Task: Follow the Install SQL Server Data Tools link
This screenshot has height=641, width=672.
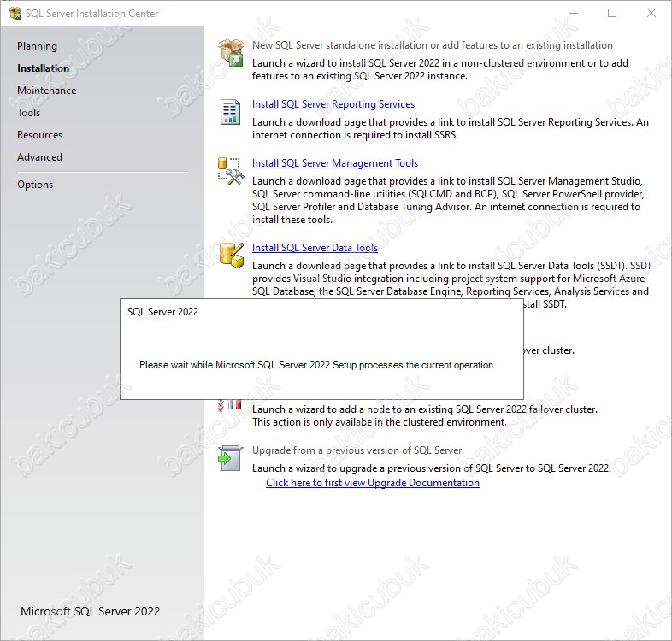Action: click(315, 248)
